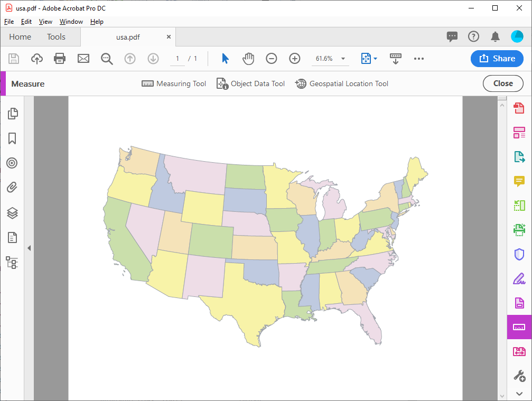Open Fill & Sign from the right pane

click(x=519, y=278)
